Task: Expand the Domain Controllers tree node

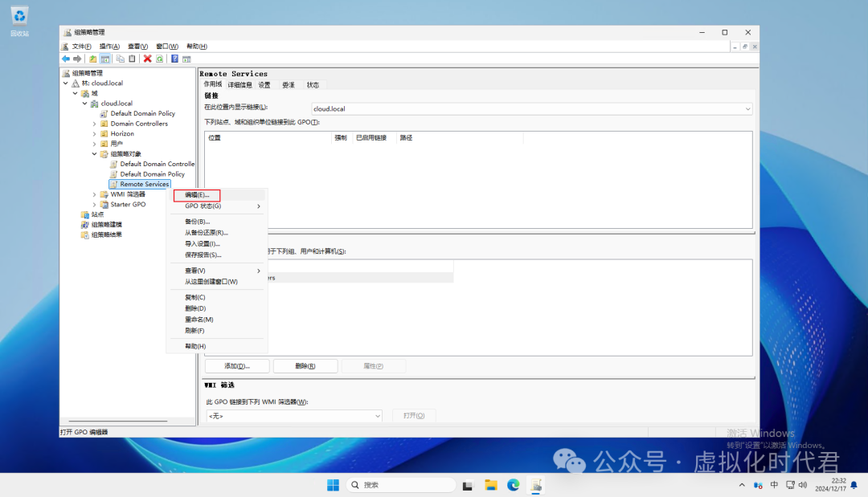Action: point(94,124)
